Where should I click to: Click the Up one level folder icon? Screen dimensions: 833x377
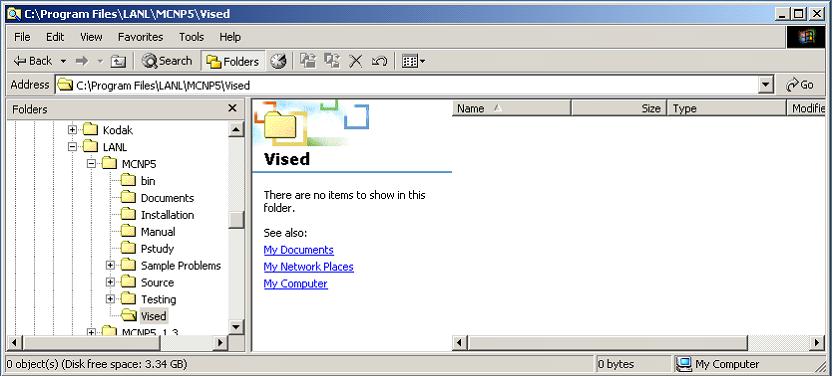(x=118, y=62)
